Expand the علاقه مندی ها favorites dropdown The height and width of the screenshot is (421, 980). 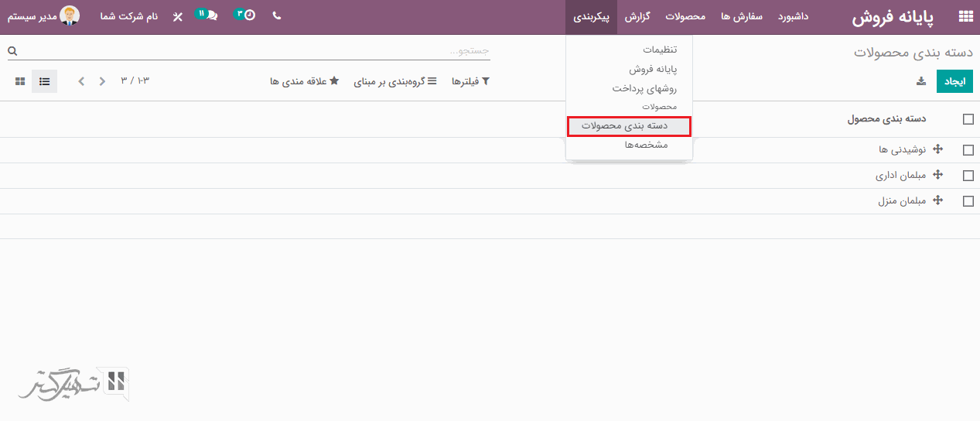[x=304, y=81]
